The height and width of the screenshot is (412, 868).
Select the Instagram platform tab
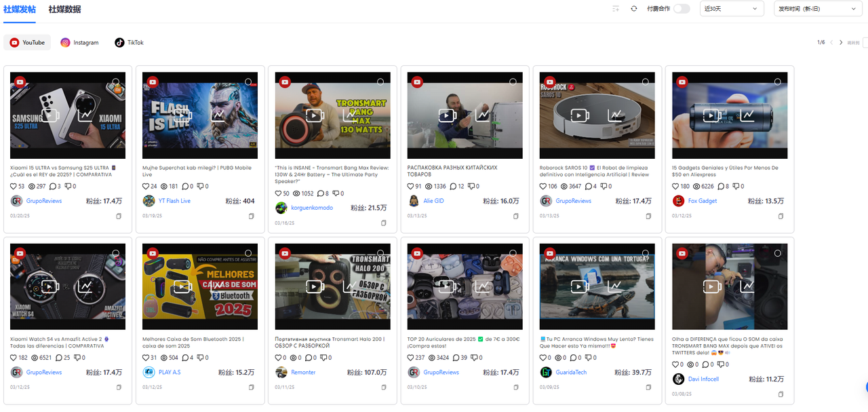79,43
